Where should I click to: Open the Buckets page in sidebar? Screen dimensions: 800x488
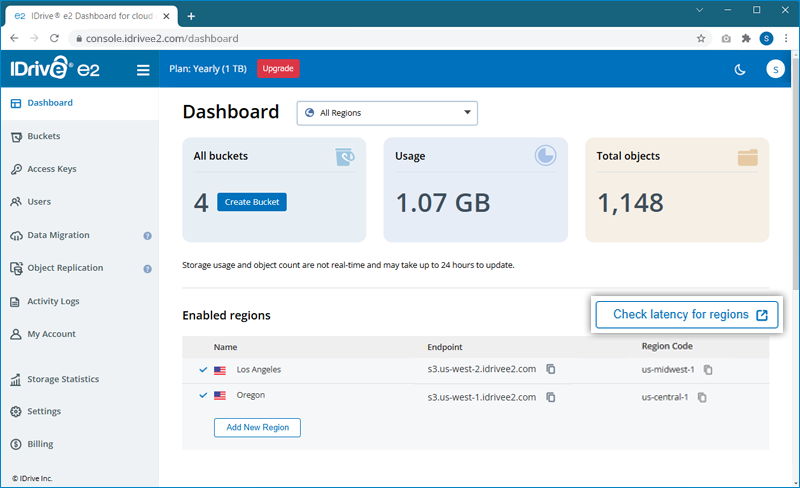(x=43, y=136)
